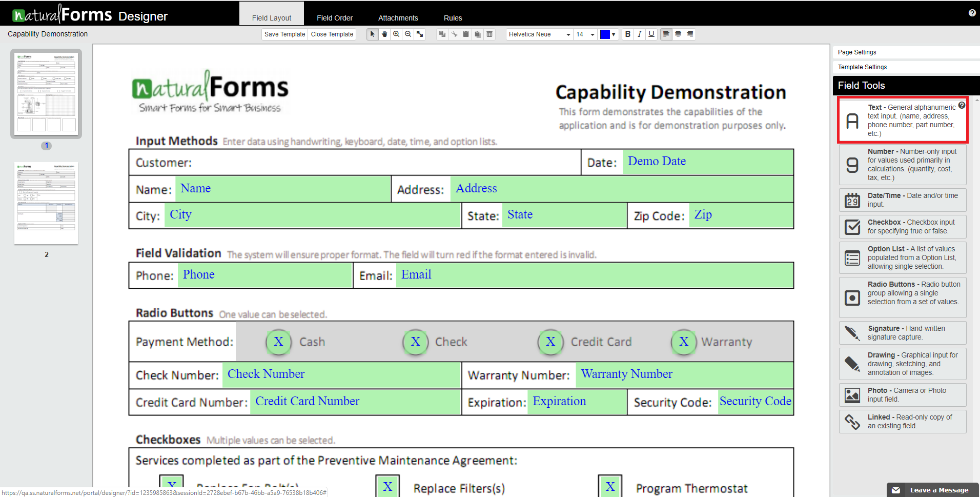The image size is (980, 497).
Task: Toggle underline formatting
Action: coord(651,34)
